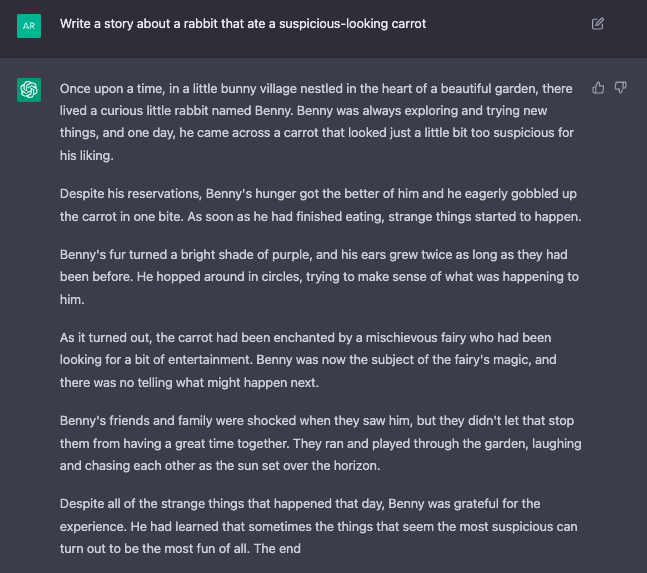Click the line reading "his liking."
Viewport: 647px width, 573px height.
pyautogui.click(x=87, y=156)
